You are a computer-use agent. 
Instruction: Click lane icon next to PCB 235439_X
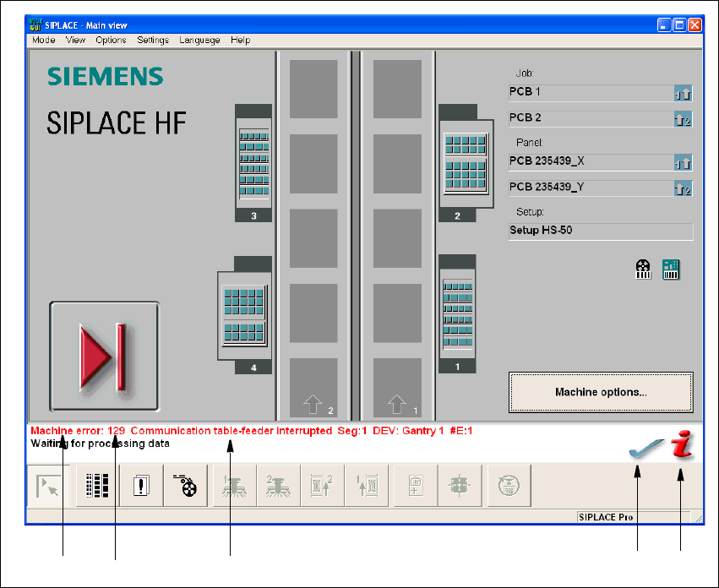(683, 162)
